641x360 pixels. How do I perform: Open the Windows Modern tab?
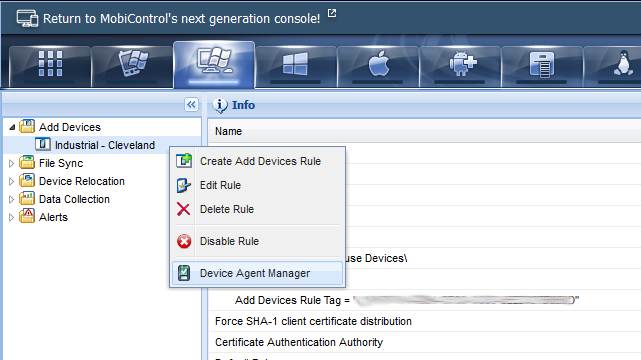[296, 67]
